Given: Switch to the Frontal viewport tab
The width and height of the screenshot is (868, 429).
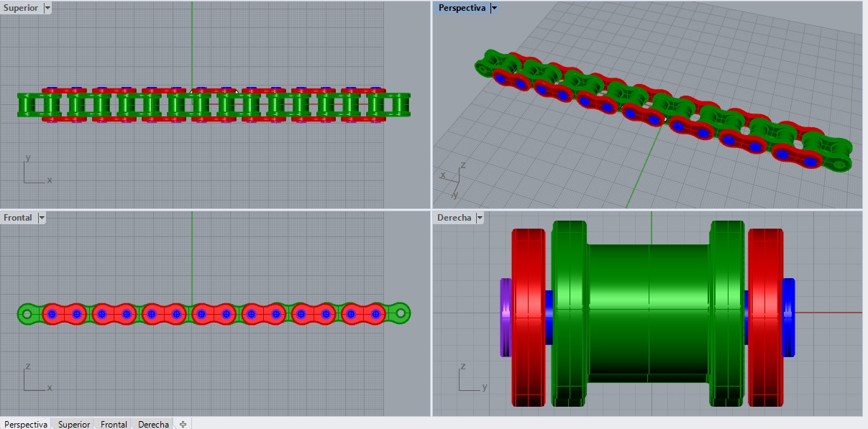Looking at the screenshot, I should click(x=114, y=424).
